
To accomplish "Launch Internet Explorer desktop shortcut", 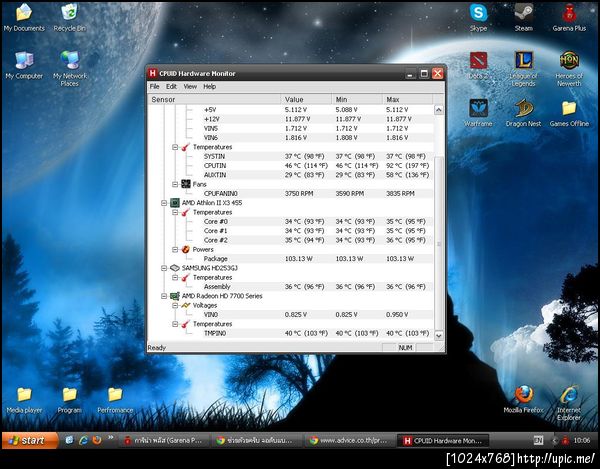I will pos(569,402).
